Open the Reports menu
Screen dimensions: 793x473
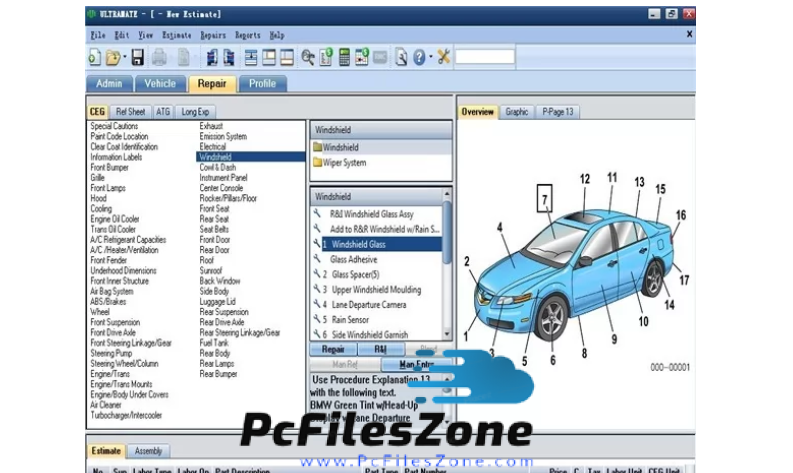click(247, 35)
